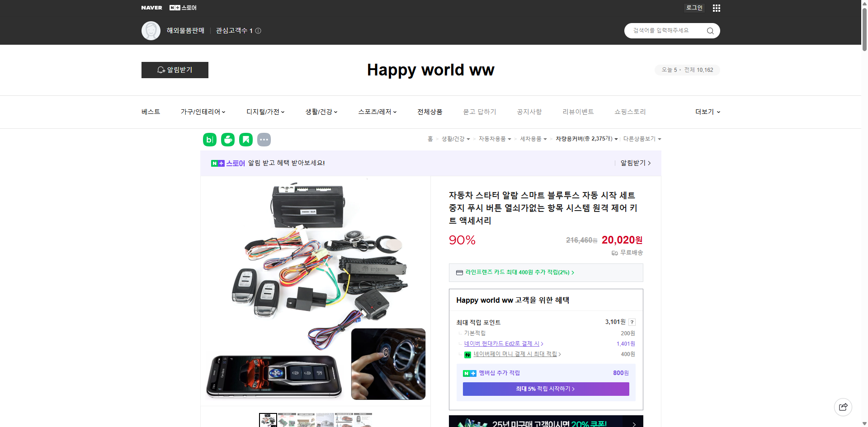Open the more sharing options ellipsis icon
Screen dimensions: 868x427
pos(264,139)
